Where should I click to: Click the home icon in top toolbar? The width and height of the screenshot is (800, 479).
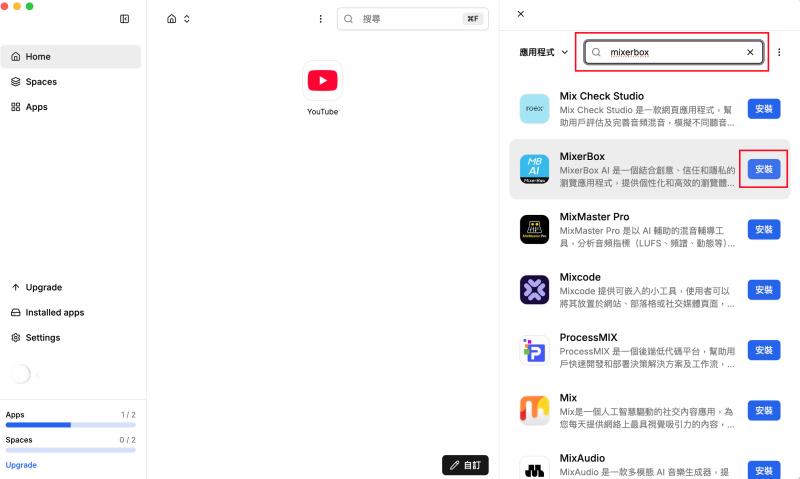[171, 19]
